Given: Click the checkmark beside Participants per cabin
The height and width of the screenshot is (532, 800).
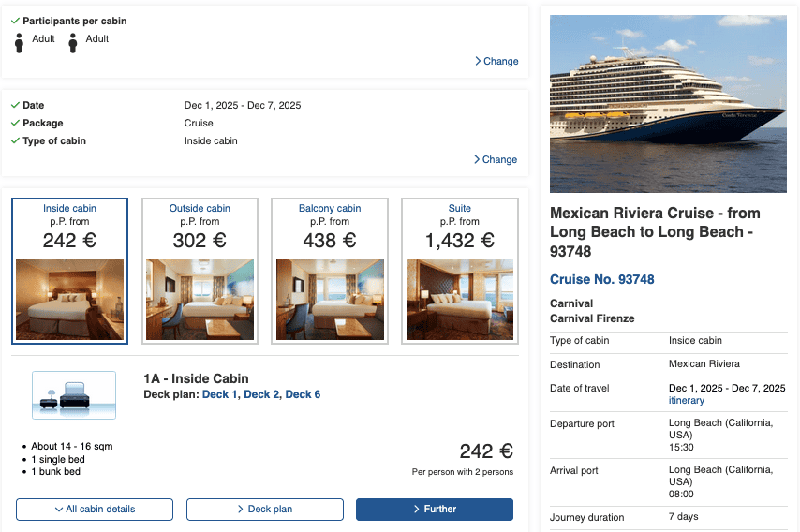Looking at the screenshot, I should (15, 22).
